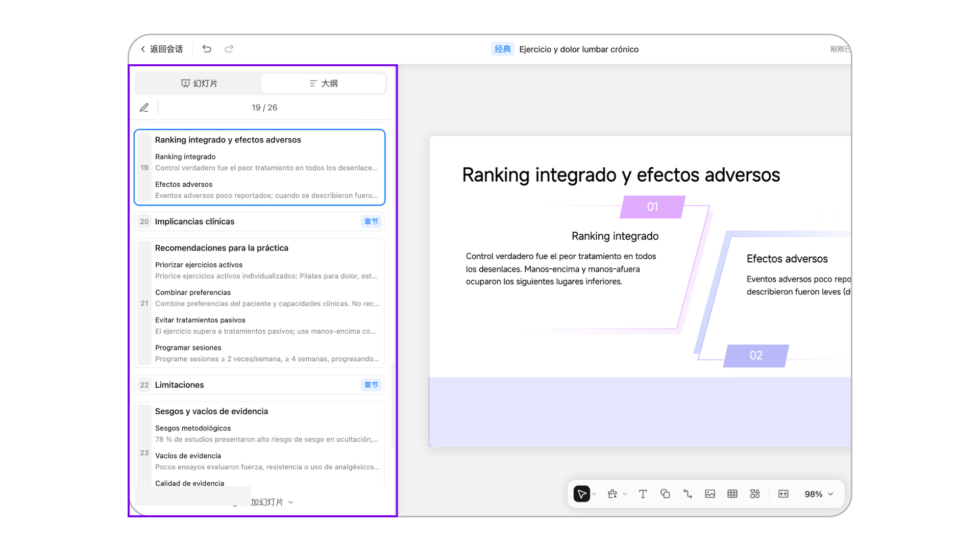The height and width of the screenshot is (551, 980).
Task: Select the text tool in bottom toolbar
Action: click(x=643, y=494)
